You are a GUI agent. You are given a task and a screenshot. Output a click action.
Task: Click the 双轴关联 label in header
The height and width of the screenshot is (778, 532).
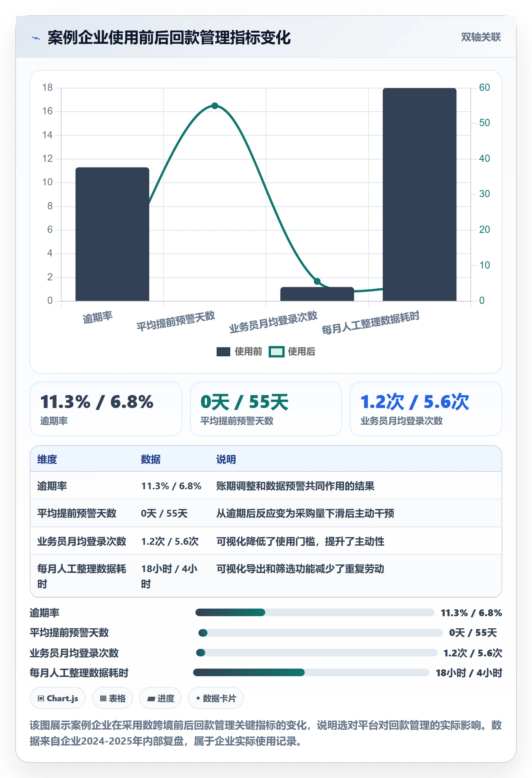(x=481, y=37)
